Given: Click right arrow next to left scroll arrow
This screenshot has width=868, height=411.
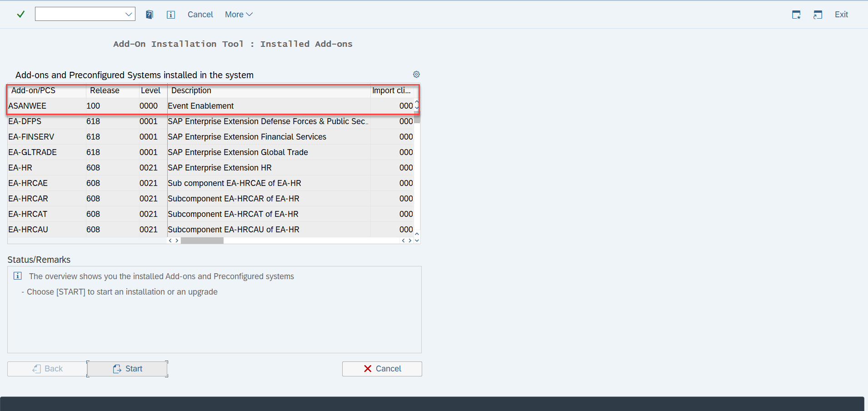Looking at the screenshot, I should point(177,241).
